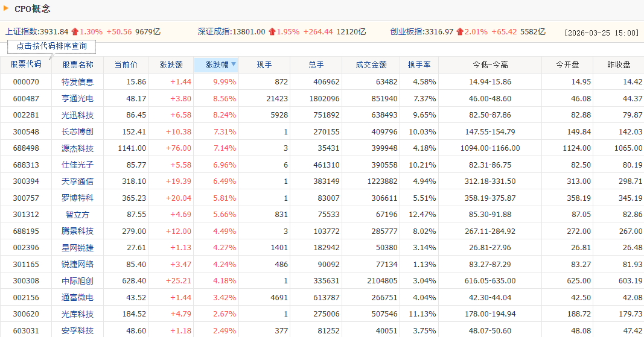Click stock code 600487
The width and height of the screenshot is (644, 337).
coord(26,98)
